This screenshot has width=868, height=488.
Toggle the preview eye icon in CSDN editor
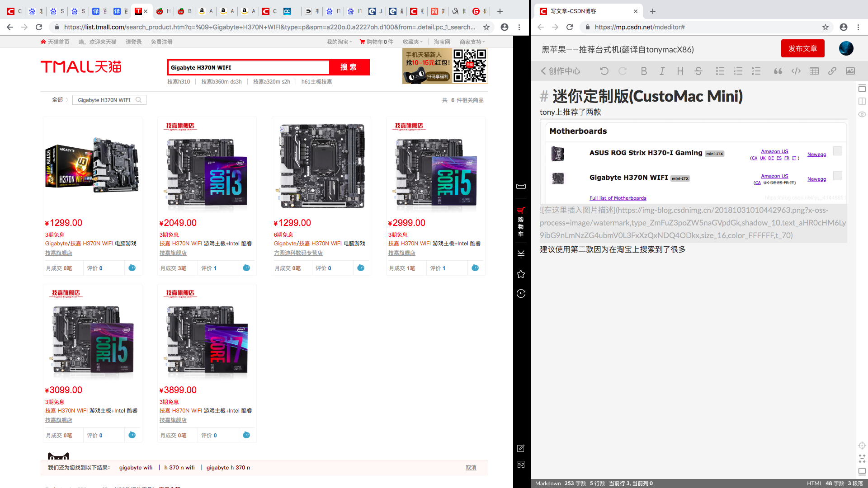(x=862, y=114)
